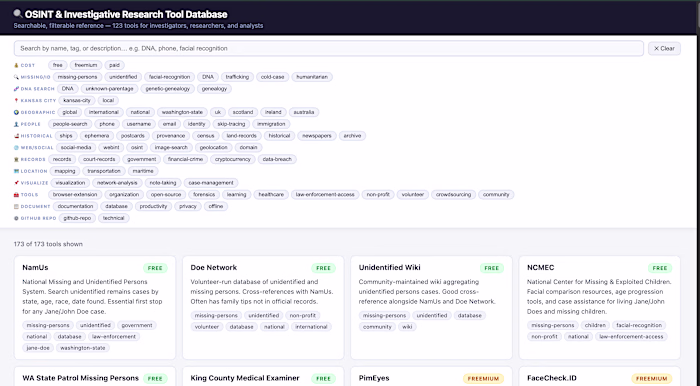Toggle the 'humanitarian' filter chip
Screen dimensions: 700x386
point(312,77)
